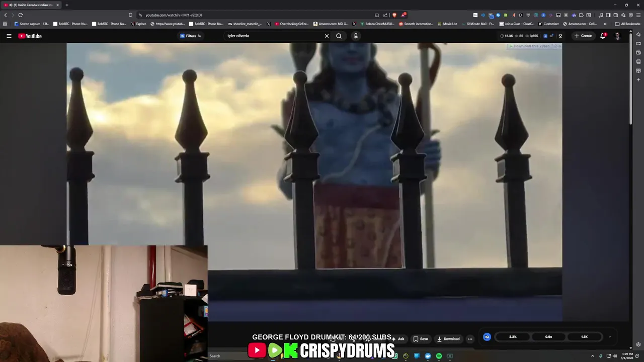Image resolution: width=644 pixels, height=362 pixels.
Task: Click the 13.3K view-stat indicator
Action: (507, 36)
